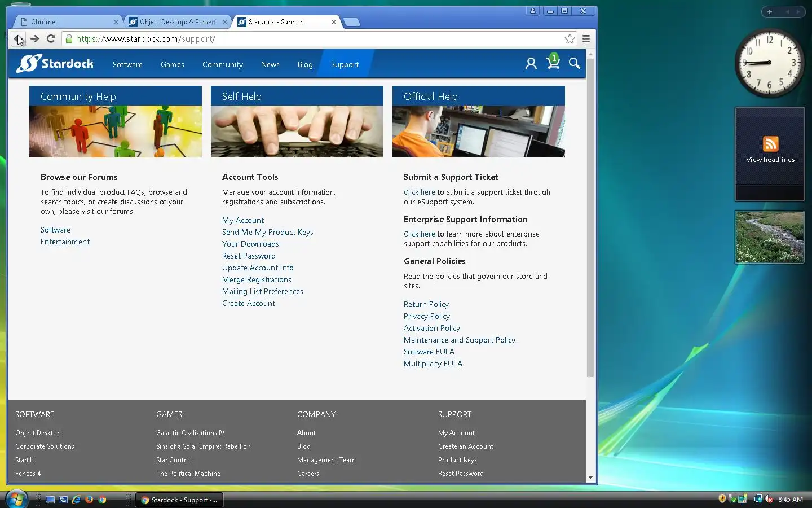The image size is (812, 508).
Task: Select Support in the header navigation
Action: (345, 64)
